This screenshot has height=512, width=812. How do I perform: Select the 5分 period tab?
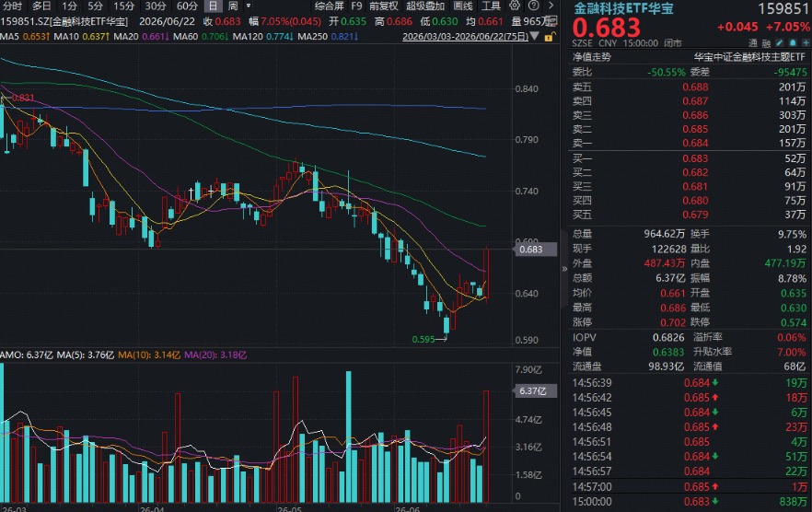click(95, 6)
